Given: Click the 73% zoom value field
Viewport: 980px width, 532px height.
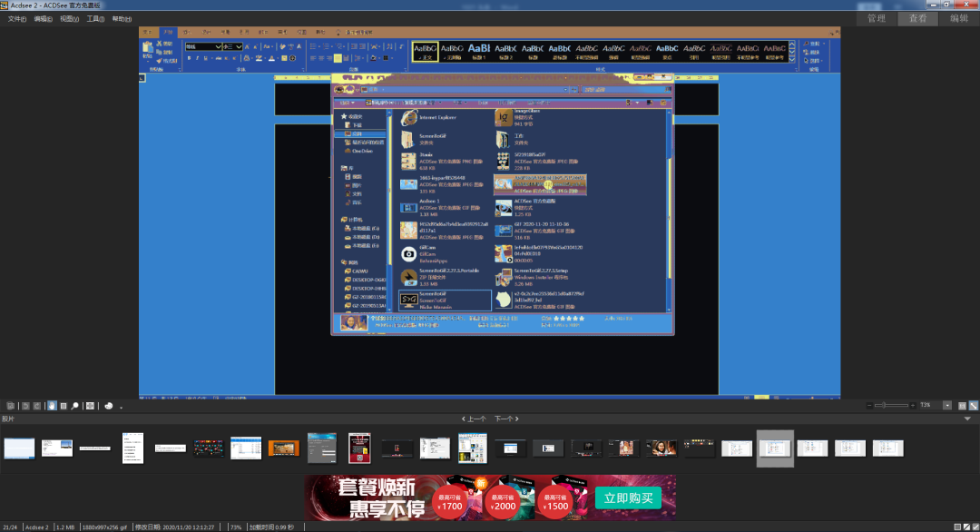Looking at the screenshot, I should (930, 406).
